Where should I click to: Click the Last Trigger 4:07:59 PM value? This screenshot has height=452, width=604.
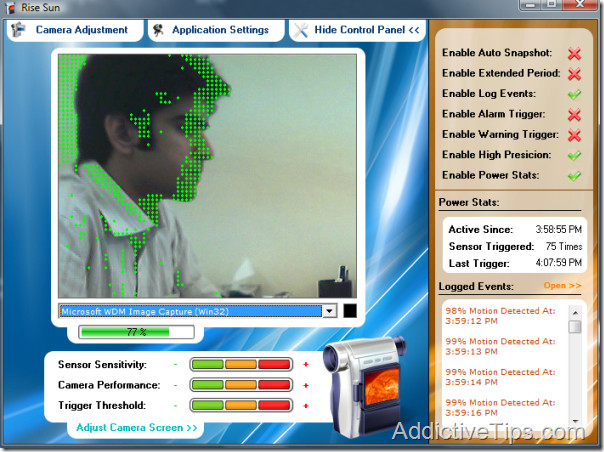[x=559, y=263]
